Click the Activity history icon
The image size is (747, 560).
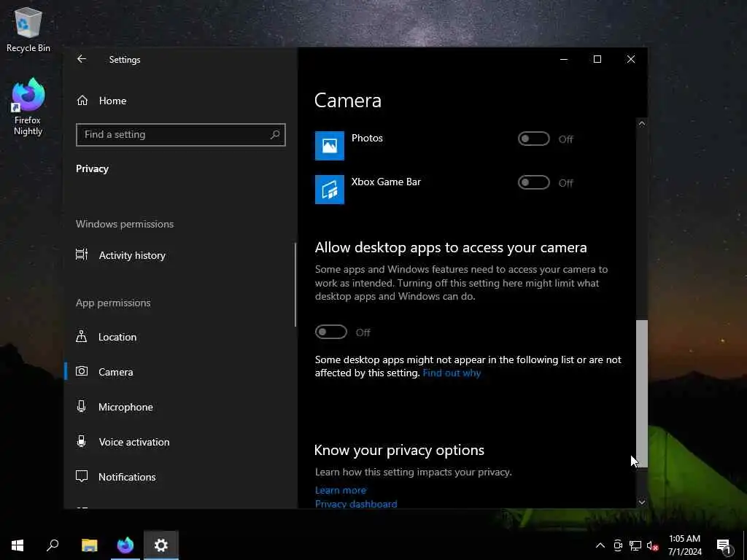point(82,254)
